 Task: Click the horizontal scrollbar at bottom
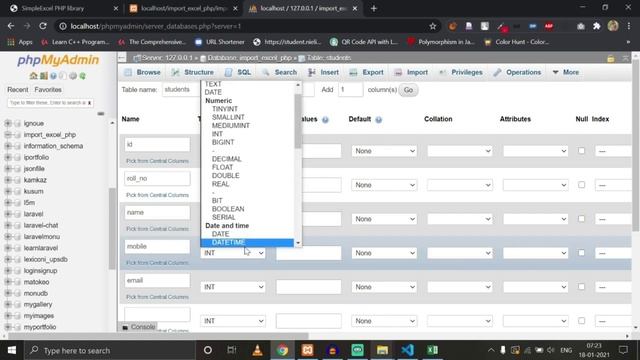tap(158, 336)
